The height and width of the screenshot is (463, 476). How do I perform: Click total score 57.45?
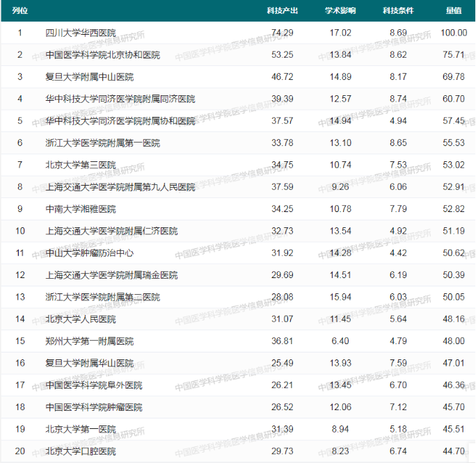(454, 121)
